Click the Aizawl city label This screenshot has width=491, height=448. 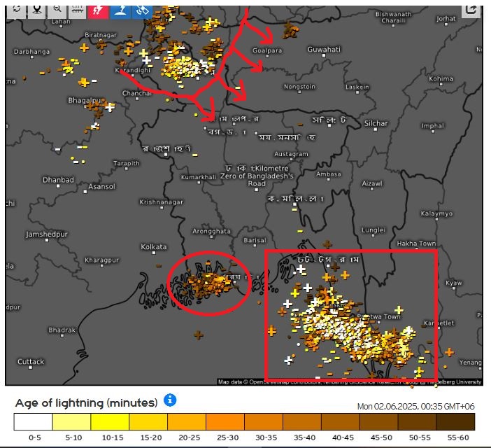point(371,183)
